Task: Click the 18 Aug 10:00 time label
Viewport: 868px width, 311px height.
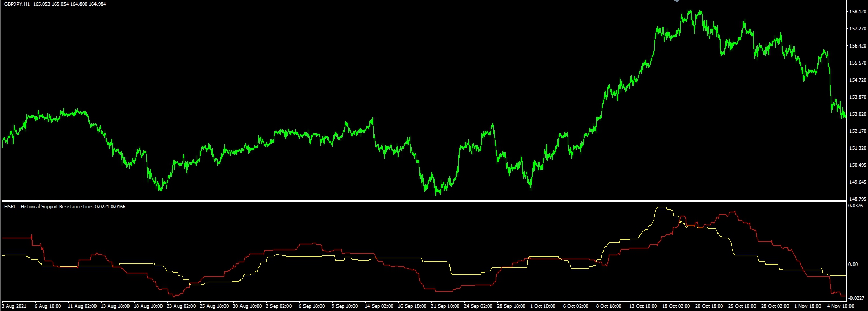Action: pos(148,306)
